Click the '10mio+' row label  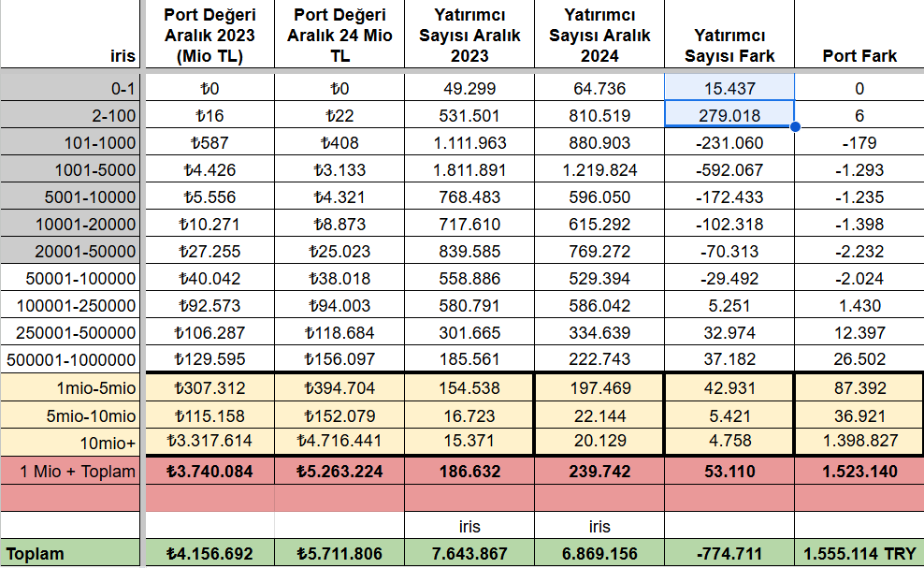click(x=70, y=443)
